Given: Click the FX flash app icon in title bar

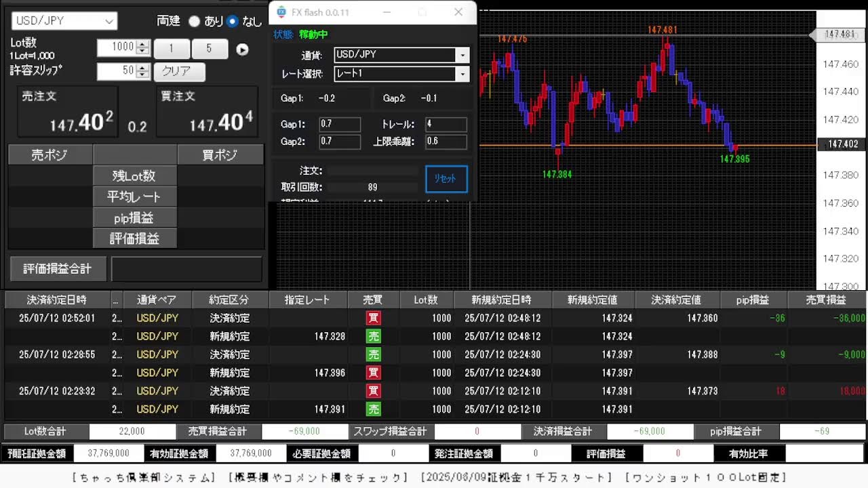Looking at the screenshot, I should pyautogui.click(x=281, y=12).
